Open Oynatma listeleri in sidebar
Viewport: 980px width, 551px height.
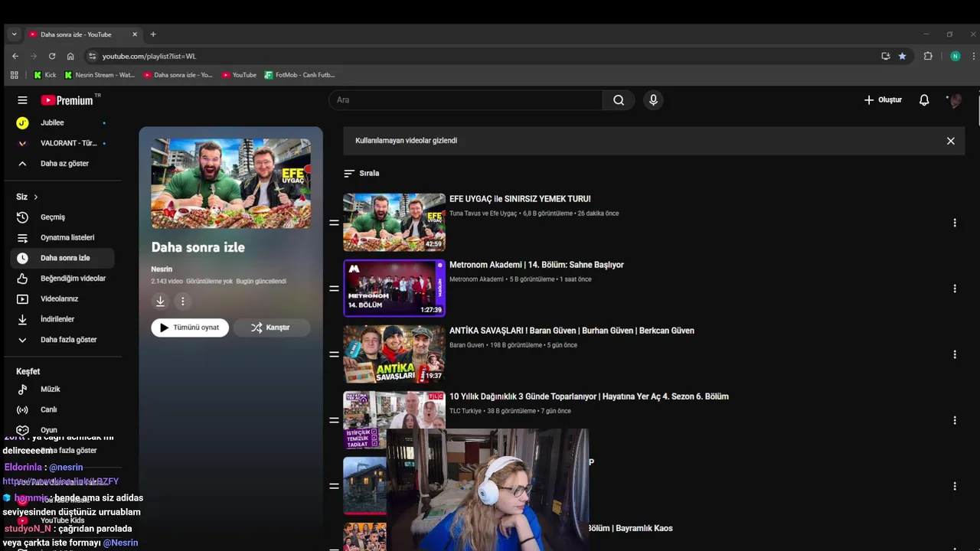[63, 238]
